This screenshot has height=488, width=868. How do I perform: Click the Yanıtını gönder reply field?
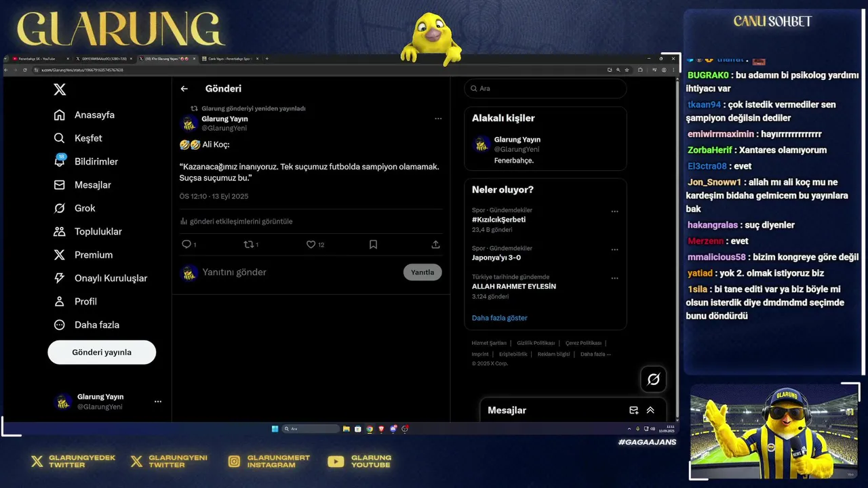(298, 272)
